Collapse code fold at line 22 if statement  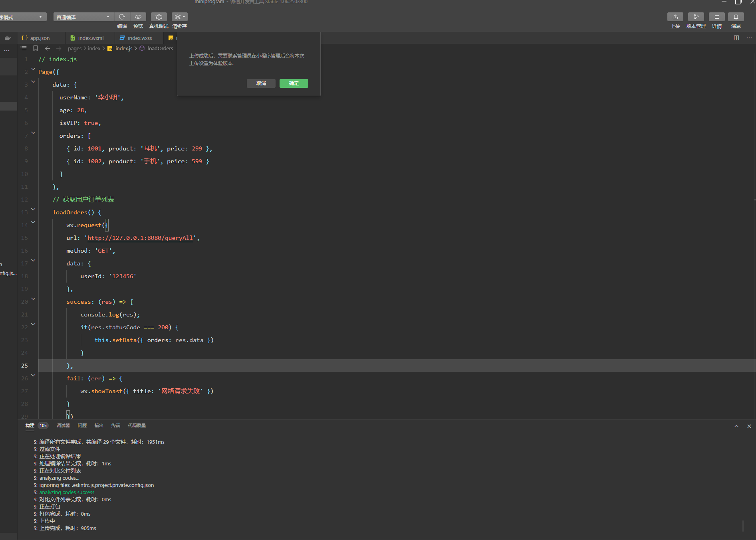tap(33, 324)
